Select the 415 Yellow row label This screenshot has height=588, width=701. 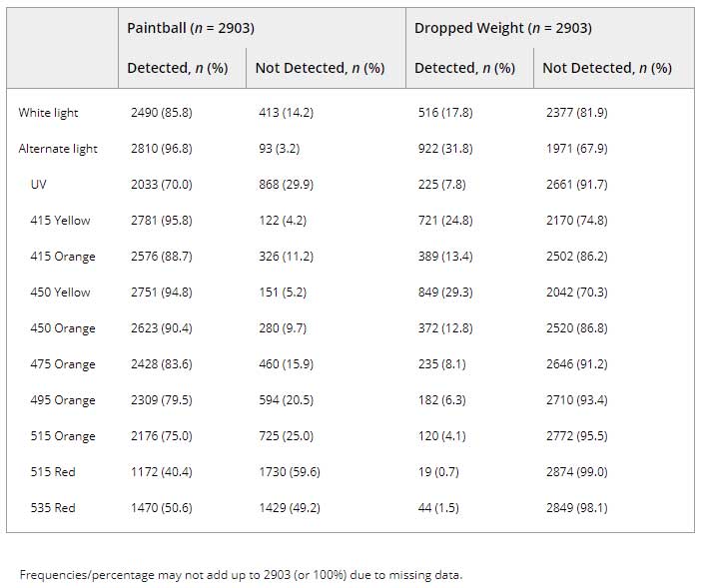pos(60,221)
